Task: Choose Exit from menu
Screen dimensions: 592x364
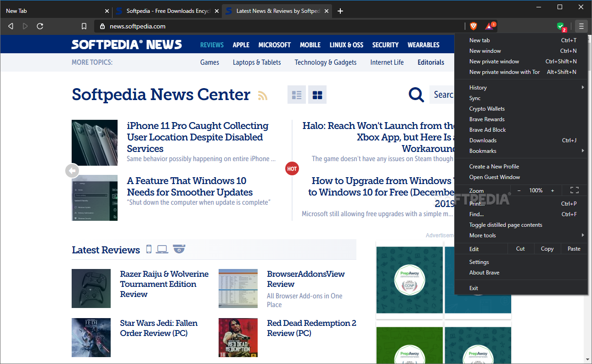Action: [x=521, y=288]
